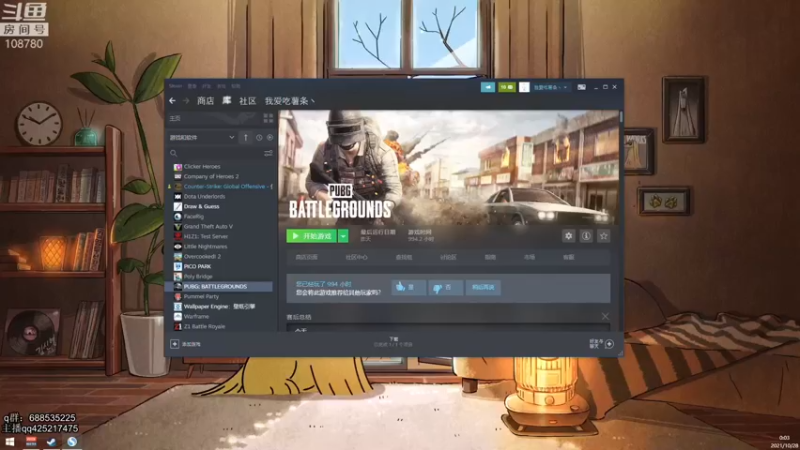Toggle the sort-order up arrow button
This screenshot has height=450, width=800.
(245, 137)
